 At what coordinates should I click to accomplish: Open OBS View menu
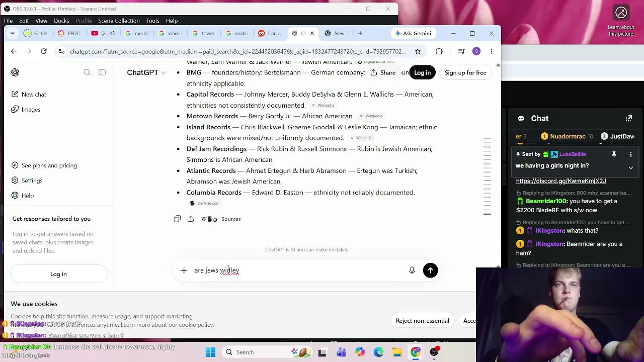(41, 21)
